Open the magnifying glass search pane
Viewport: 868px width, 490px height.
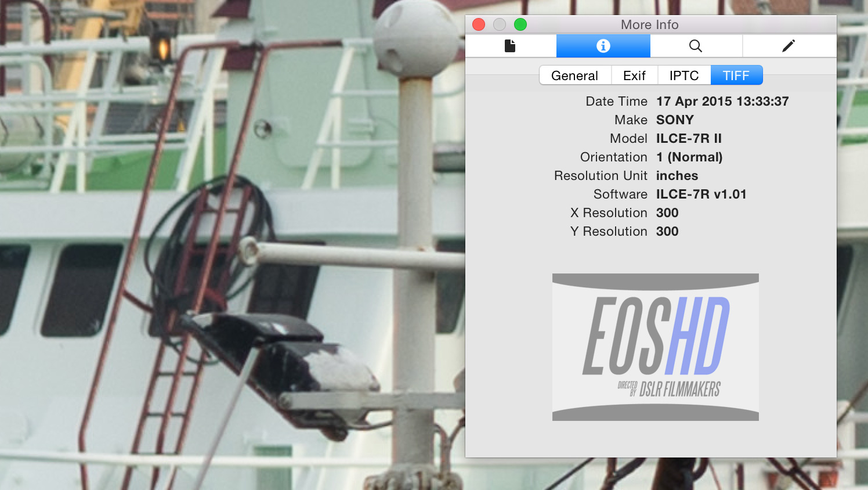coord(696,46)
